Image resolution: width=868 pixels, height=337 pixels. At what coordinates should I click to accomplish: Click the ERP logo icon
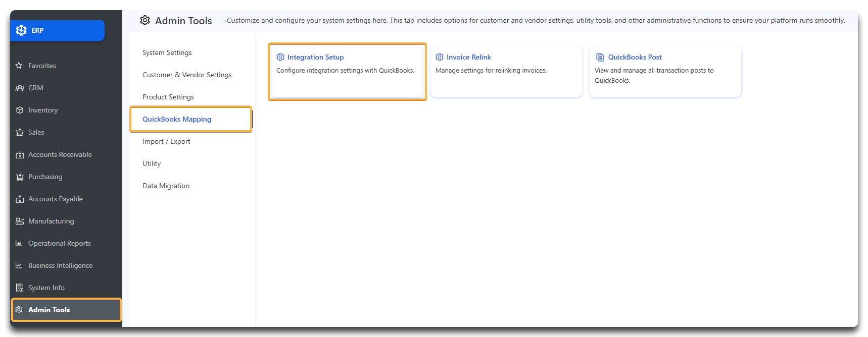(21, 30)
